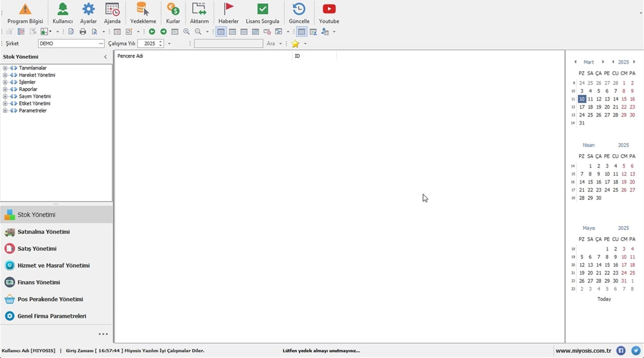Screen dimensions: 644x358
Task: Expand the Tanımlamalar tree node
Action: pyautogui.click(x=5, y=68)
